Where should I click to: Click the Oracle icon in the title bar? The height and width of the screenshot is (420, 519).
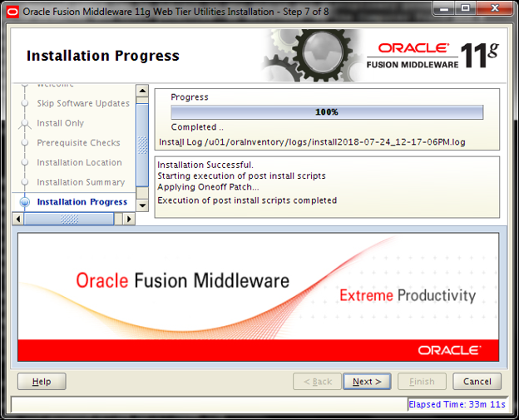(12, 12)
